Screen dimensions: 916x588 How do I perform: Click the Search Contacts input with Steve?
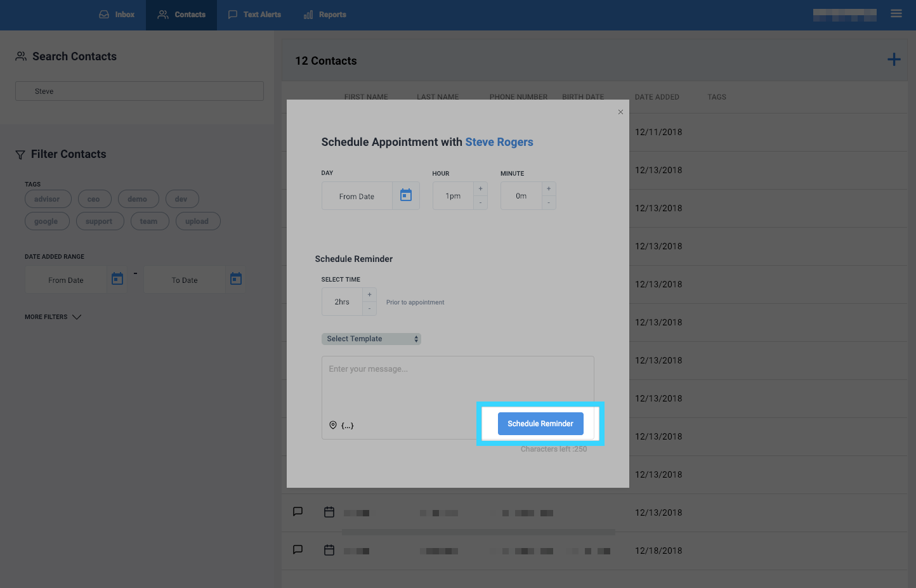[140, 91]
